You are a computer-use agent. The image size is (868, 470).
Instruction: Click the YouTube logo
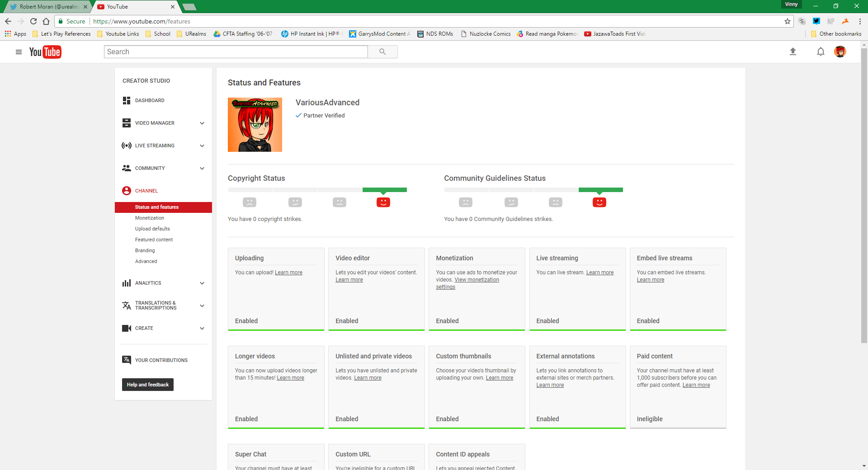click(45, 52)
